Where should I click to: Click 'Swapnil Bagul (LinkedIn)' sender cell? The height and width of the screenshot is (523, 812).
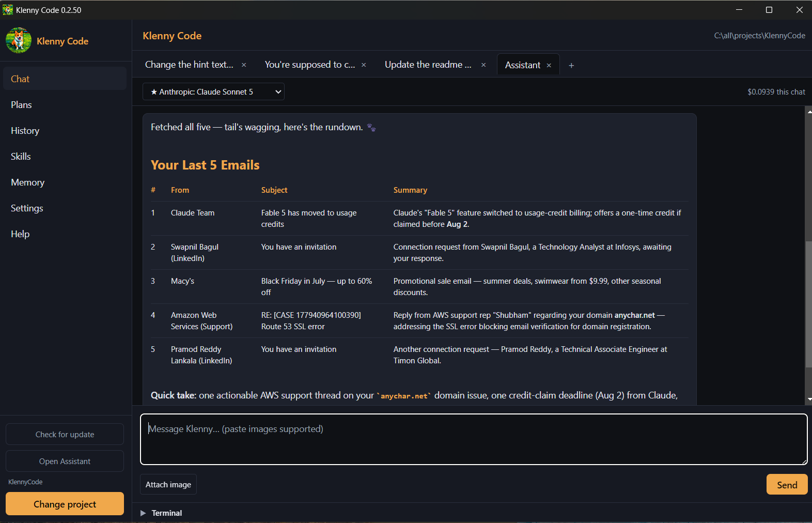pyautogui.click(x=195, y=253)
